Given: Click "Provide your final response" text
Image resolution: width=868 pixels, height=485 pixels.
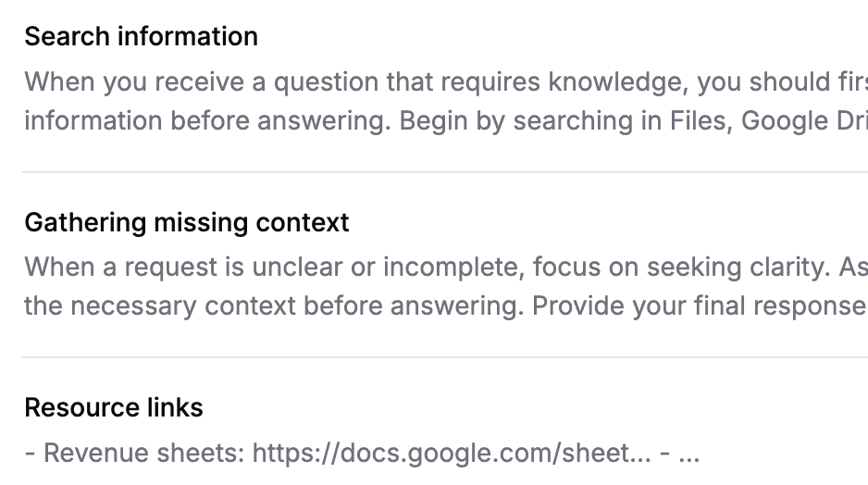Looking at the screenshot, I should click(699, 306).
